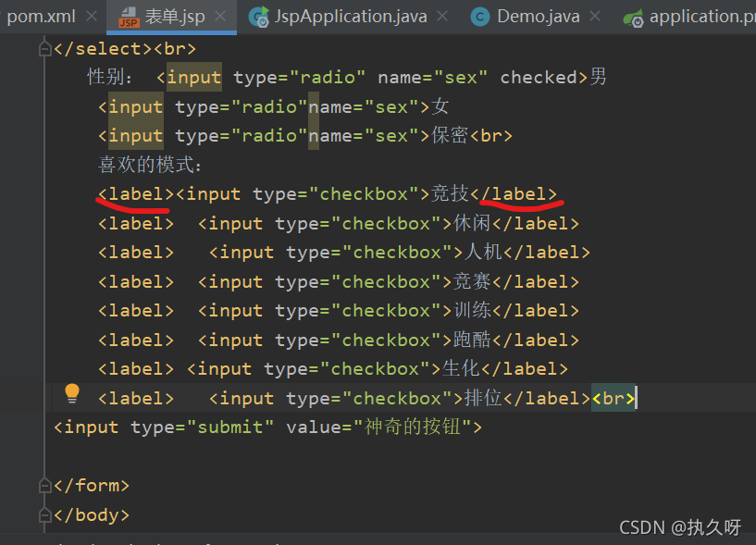Image resolution: width=756 pixels, height=545 pixels.
Task: Close the pom.xml tab
Action: click(91, 17)
